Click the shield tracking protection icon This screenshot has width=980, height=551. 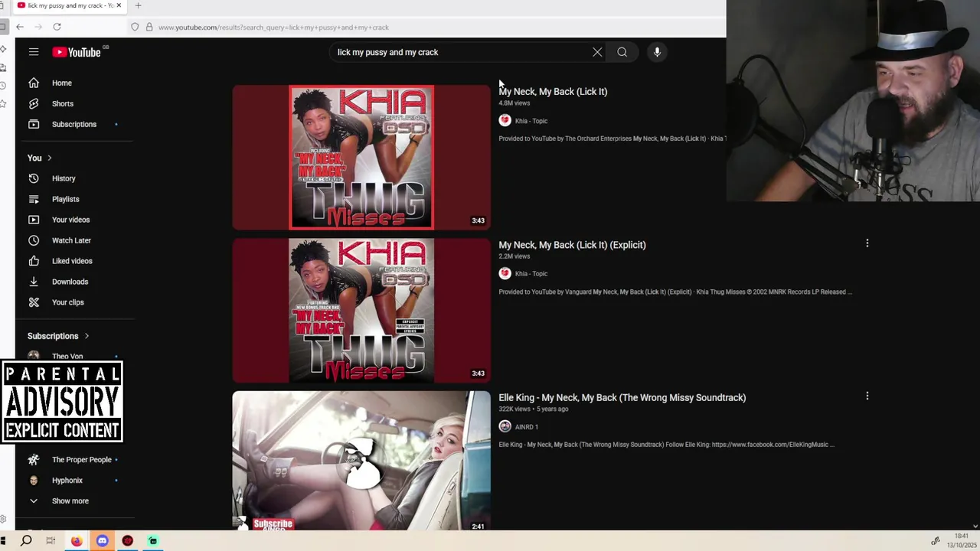pyautogui.click(x=135, y=27)
